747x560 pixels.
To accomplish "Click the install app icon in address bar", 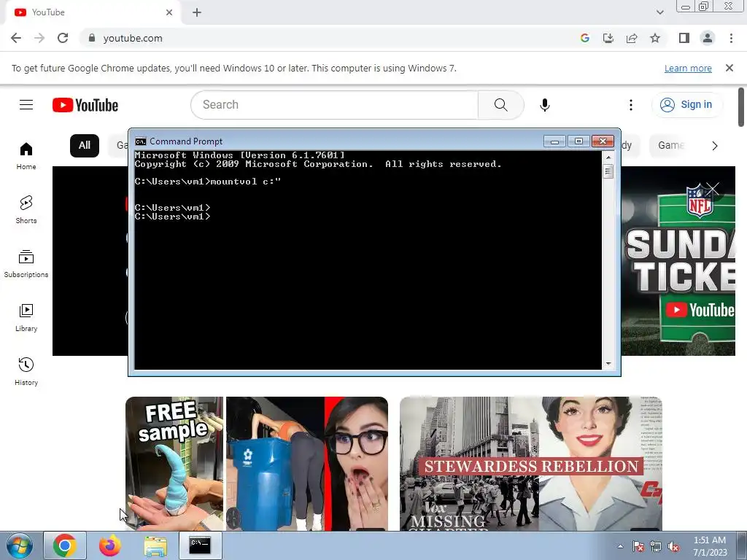I will tap(608, 38).
